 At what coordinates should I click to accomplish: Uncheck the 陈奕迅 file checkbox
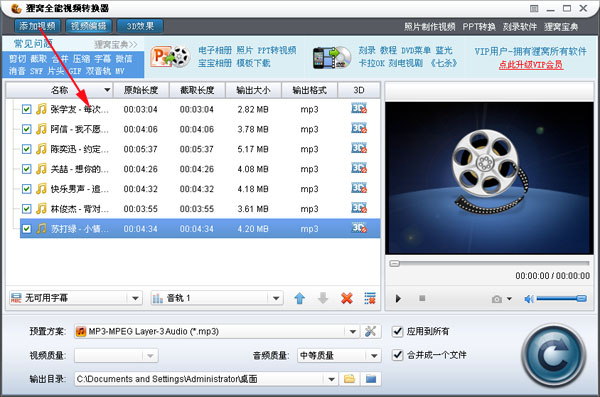coord(26,149)
